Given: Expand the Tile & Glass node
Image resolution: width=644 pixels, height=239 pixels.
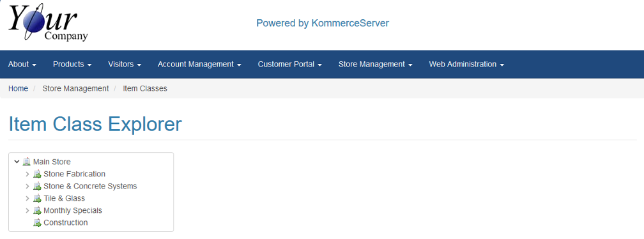Looking at the screenshot, I should click(27, 198).
